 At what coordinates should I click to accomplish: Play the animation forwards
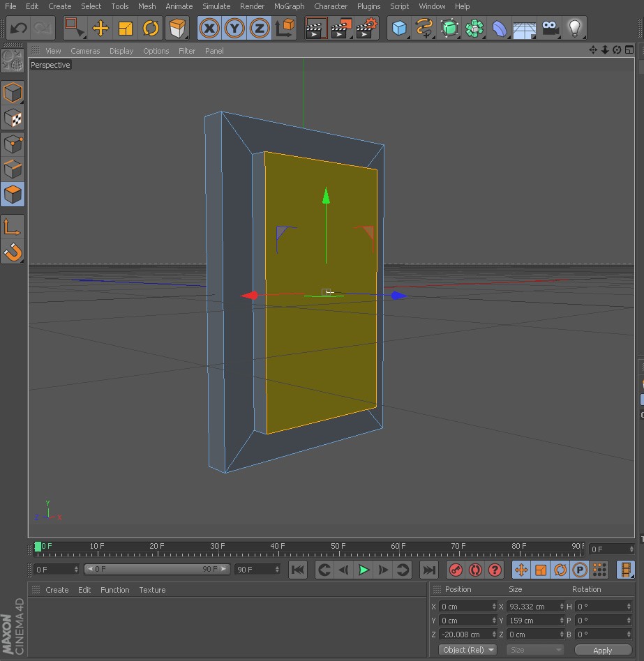(x=364, y=570)
